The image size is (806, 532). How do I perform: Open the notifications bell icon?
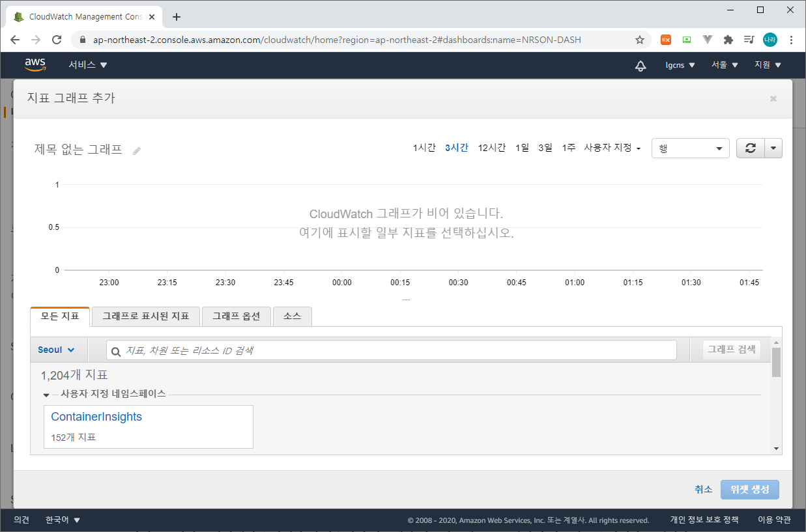coord(640,65)
